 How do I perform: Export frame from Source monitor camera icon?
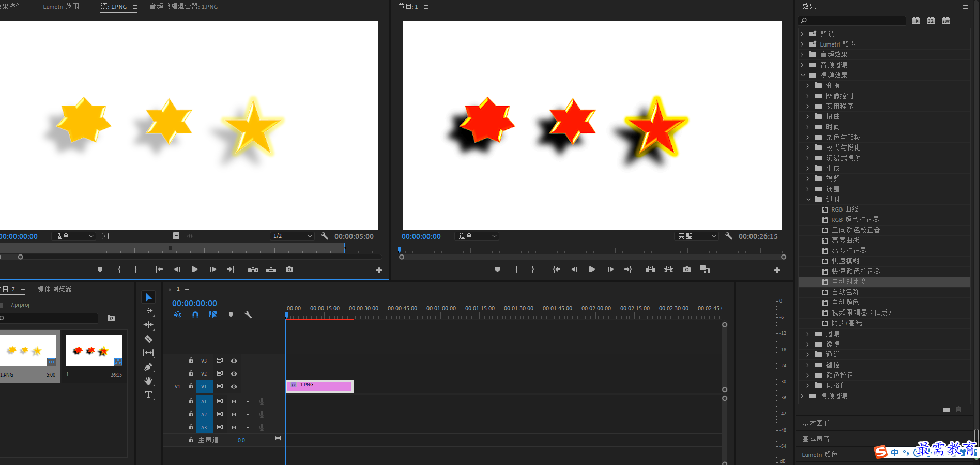[x=289, y=269]
